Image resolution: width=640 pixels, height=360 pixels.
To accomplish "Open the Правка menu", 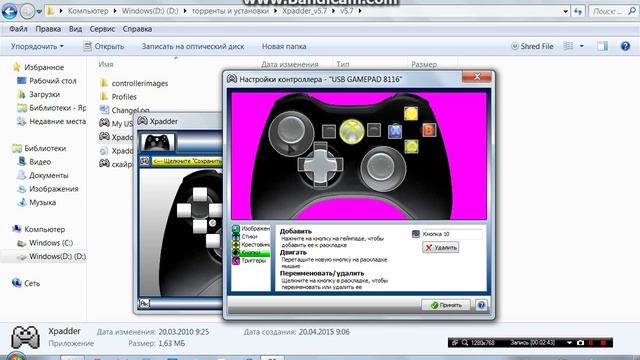I will [48, 29].
